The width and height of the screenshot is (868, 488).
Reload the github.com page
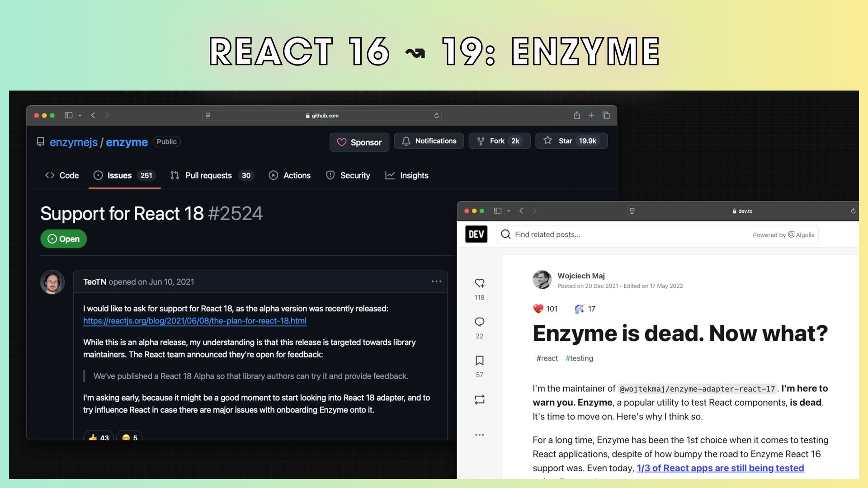coord(436,116)
